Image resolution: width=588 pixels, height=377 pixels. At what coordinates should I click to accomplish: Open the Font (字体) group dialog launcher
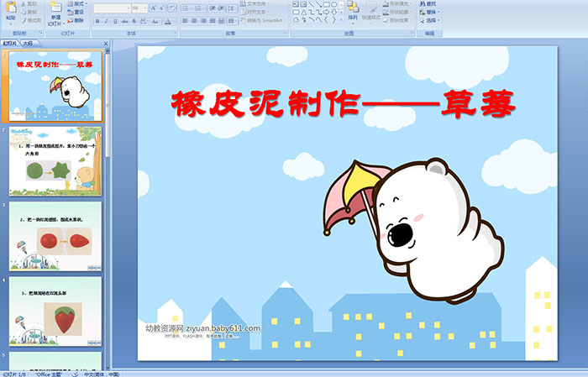(x=175, y=33)
